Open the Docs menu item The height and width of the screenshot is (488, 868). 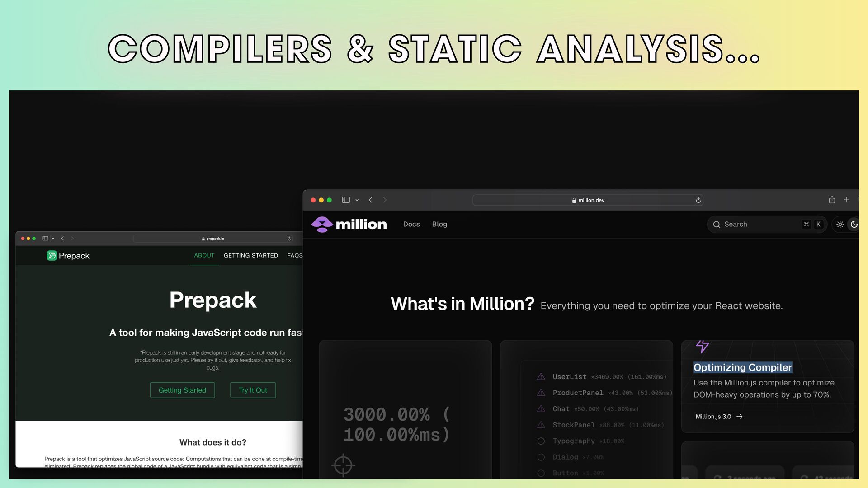click(411, 224)
